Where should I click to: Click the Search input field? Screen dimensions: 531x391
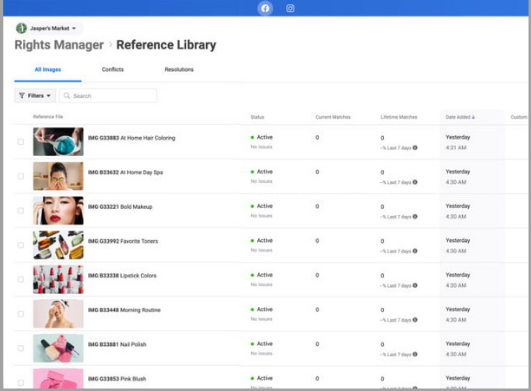click(108, 96)
